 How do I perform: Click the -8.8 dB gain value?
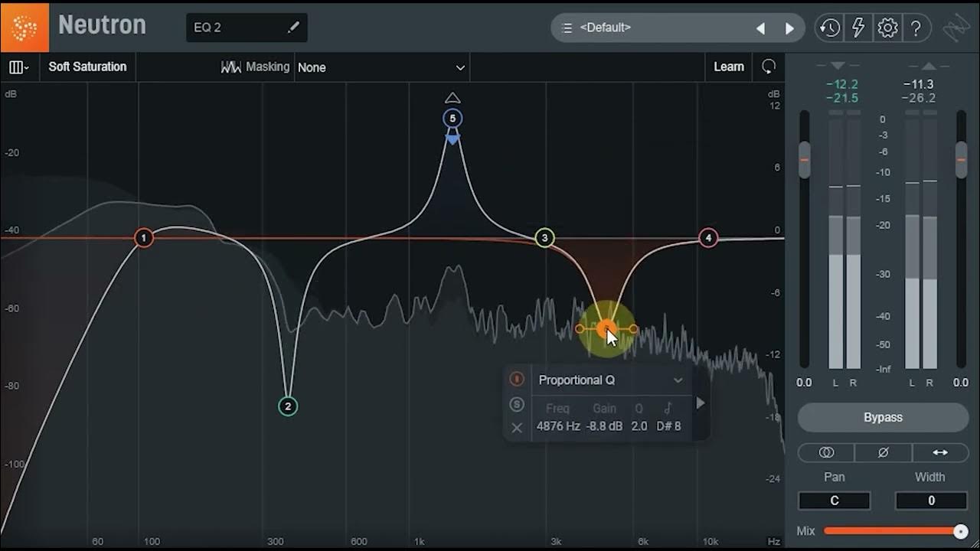[604, 426]
